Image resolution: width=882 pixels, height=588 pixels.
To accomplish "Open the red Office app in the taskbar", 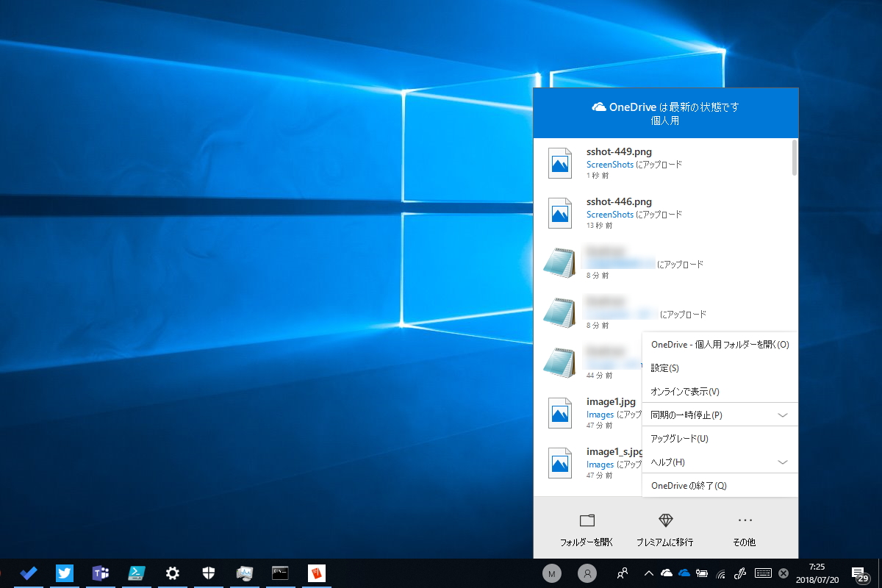I will [x=316, y=573].
